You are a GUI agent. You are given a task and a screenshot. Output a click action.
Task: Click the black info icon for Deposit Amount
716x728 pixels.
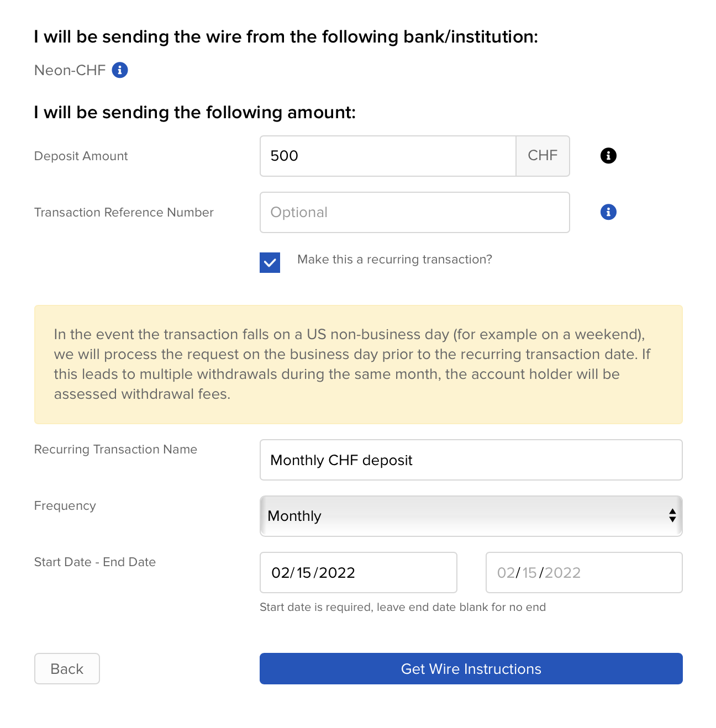(608, 156)
